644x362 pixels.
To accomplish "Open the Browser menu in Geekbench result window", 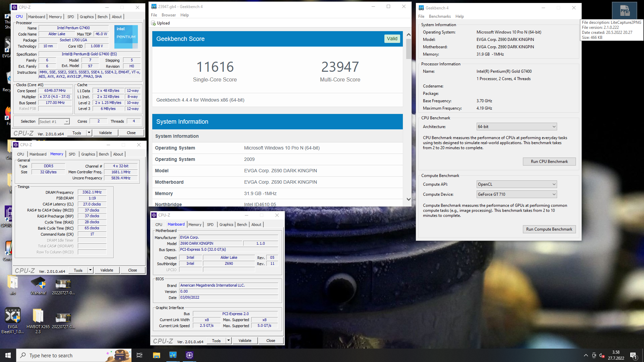I will coord(169,15).
